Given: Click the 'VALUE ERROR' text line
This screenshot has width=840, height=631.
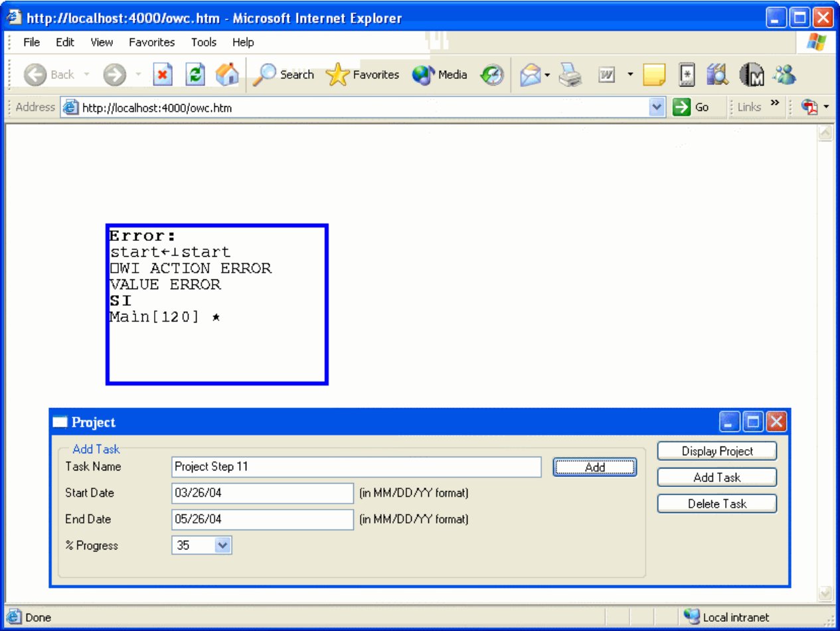Looking at the screenshot, I should coord(165,285).
